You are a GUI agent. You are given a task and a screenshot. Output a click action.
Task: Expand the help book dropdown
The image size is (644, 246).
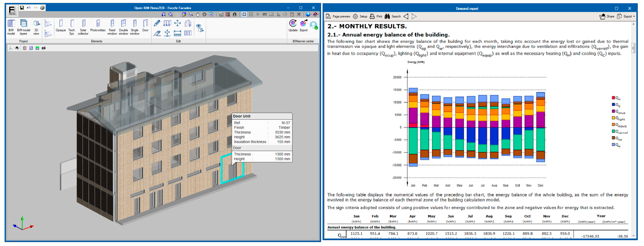click(318, 15)
